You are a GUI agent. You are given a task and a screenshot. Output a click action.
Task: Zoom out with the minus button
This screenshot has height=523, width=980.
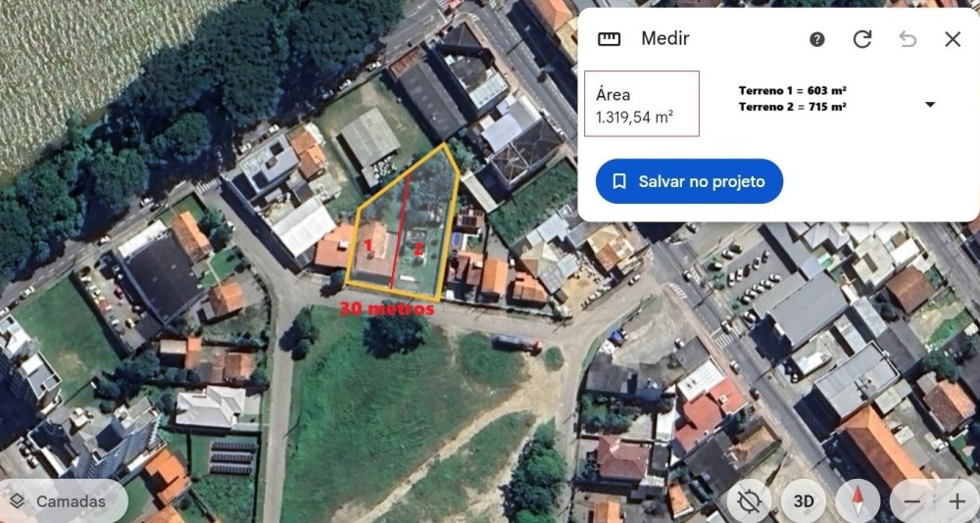click(x=911, y=501)
